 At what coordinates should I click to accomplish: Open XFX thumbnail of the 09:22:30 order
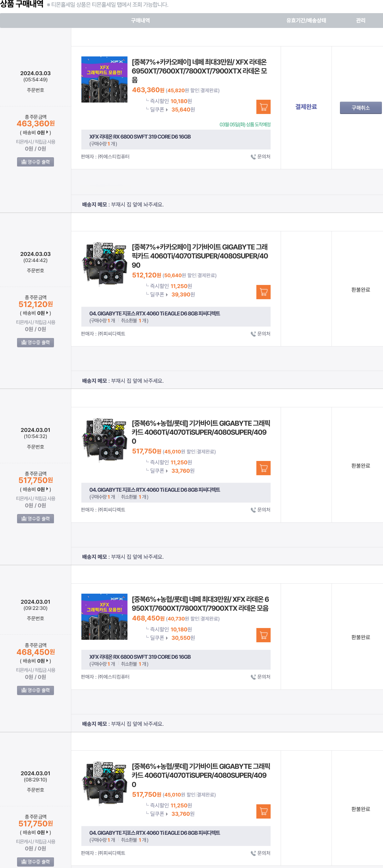(x=105, y=617)
